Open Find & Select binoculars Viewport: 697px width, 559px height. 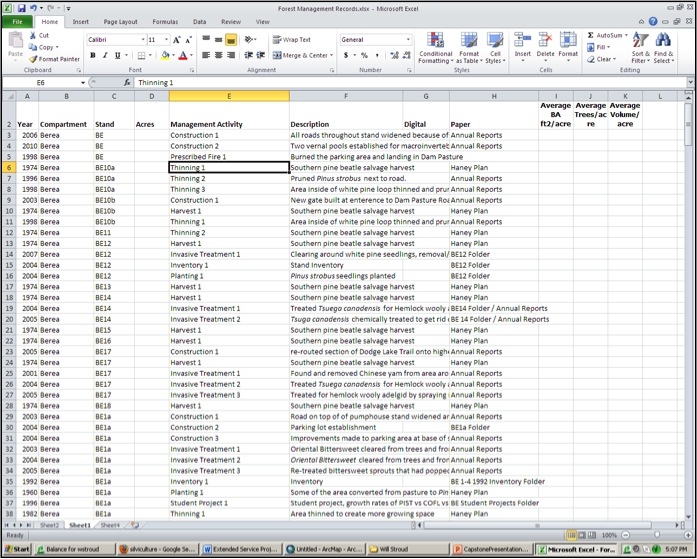point(663,48)
